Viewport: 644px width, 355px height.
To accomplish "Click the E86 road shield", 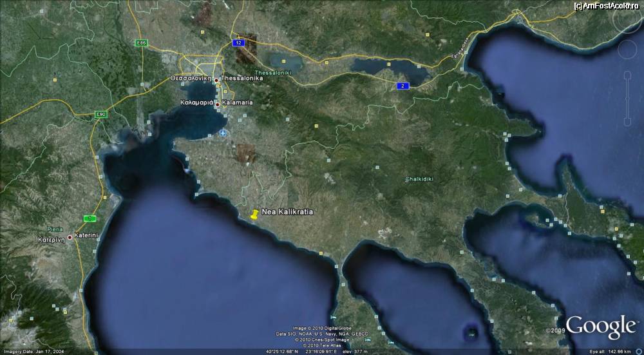I will click(141, 43).
